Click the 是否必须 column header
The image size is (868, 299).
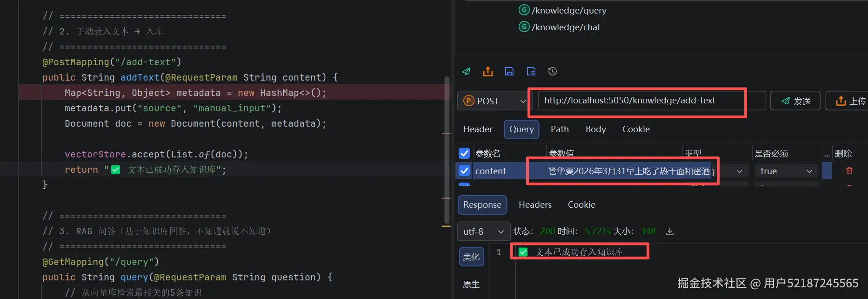coord(771,153)
